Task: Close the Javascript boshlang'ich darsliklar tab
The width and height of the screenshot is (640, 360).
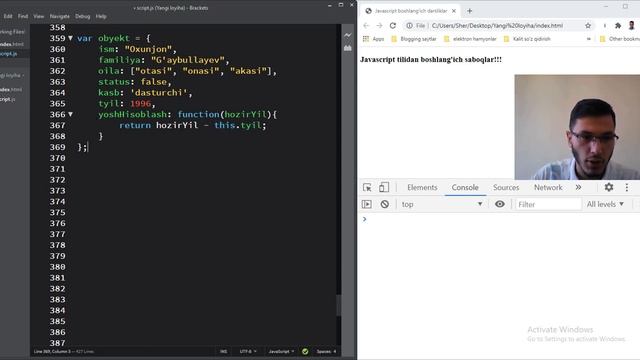Action: click(x=453, y=11)
